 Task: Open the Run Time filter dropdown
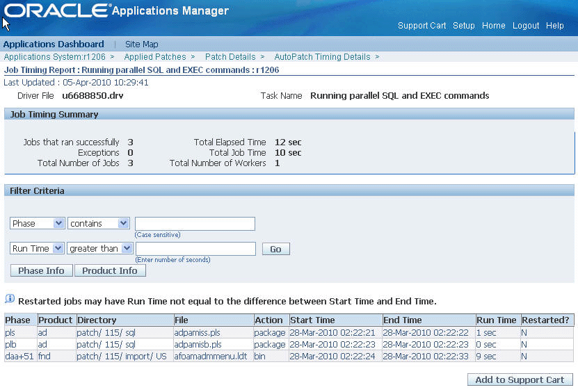(x=37, y=248)
